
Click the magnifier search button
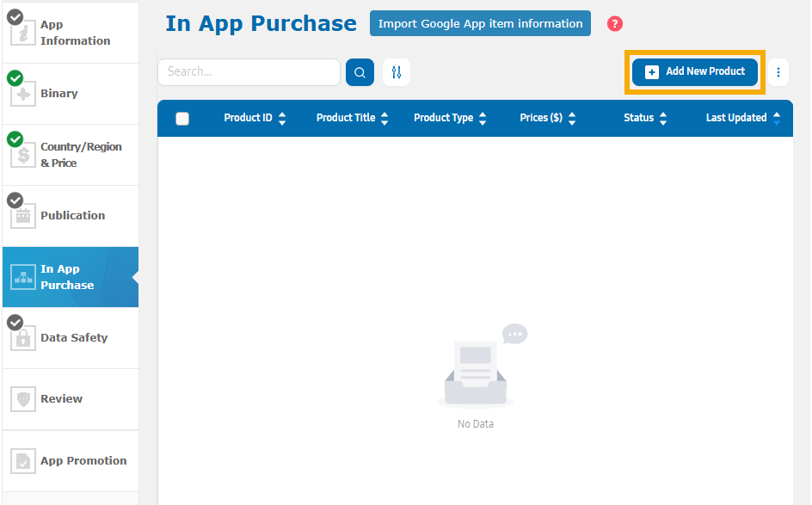tap(360, 72)
